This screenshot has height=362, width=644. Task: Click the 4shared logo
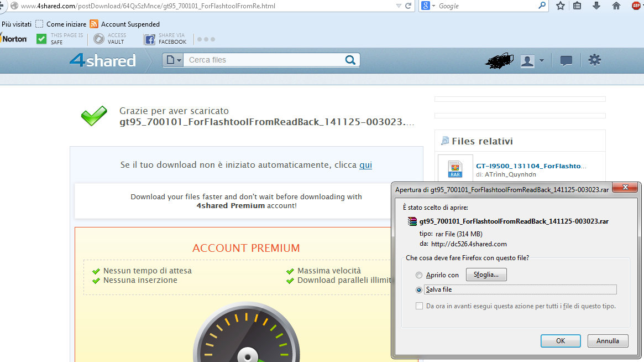pos(103,60)
